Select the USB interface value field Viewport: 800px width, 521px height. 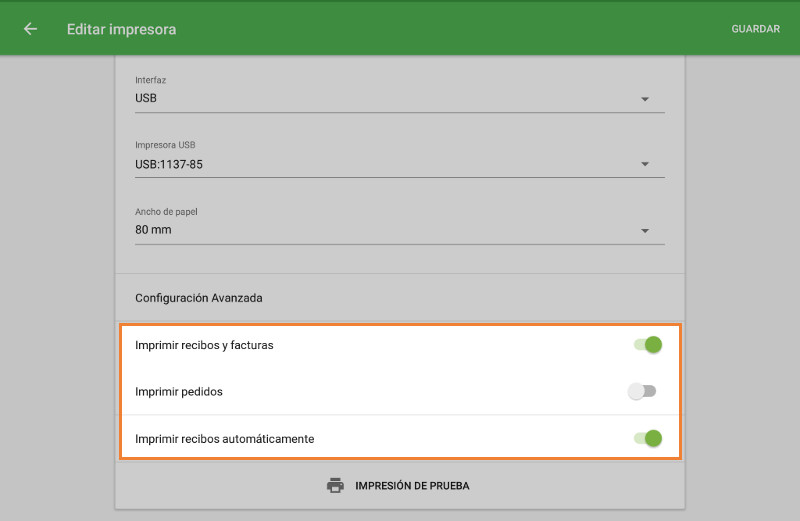[x=146, y=99]
